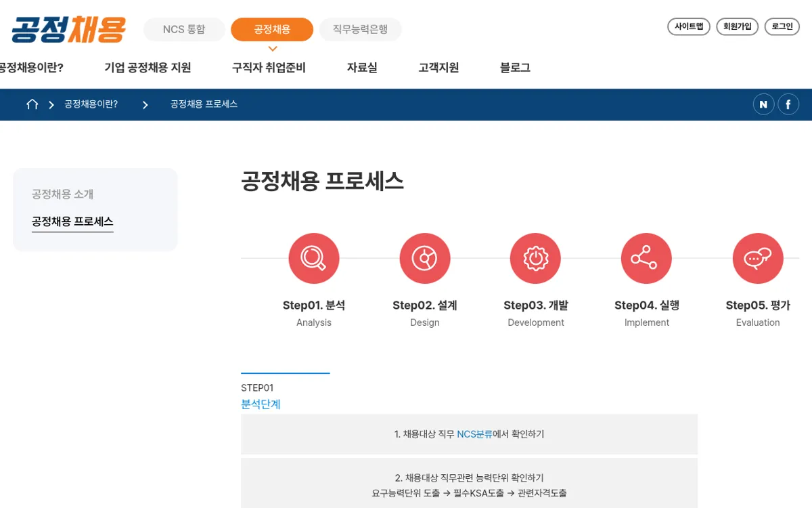Click Step01. 분석 label
812x508 pixels.
tap(314, 305)
